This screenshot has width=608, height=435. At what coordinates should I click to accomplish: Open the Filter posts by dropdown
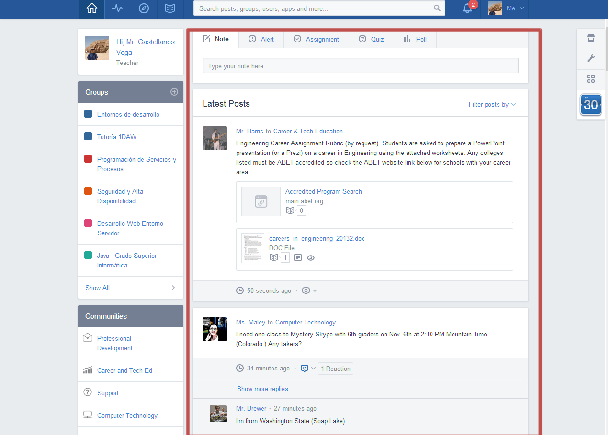coord(492,104)
